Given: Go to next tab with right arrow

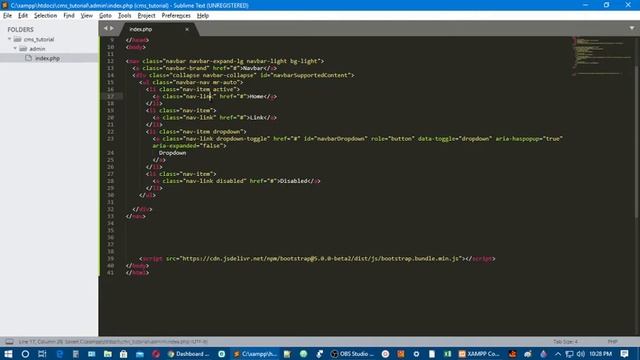Looking at the screenshot, I should [111, 28].
